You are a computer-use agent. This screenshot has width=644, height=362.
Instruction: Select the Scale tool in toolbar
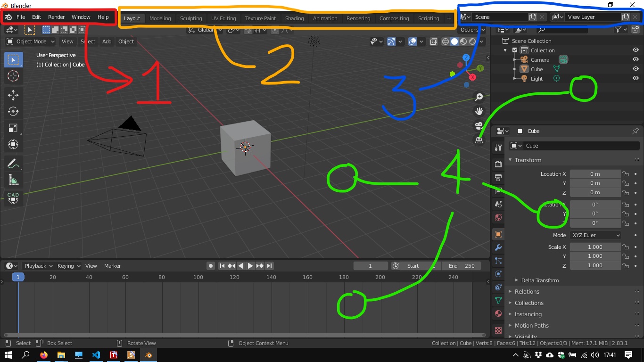click(x=13, y=128)
